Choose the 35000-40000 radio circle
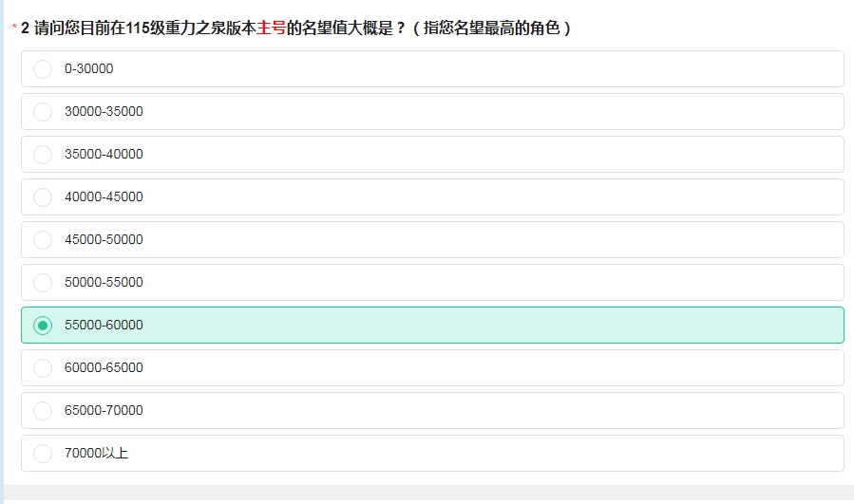Image resolution: width=854 pixels, height=504 pixels. (43, 155)
